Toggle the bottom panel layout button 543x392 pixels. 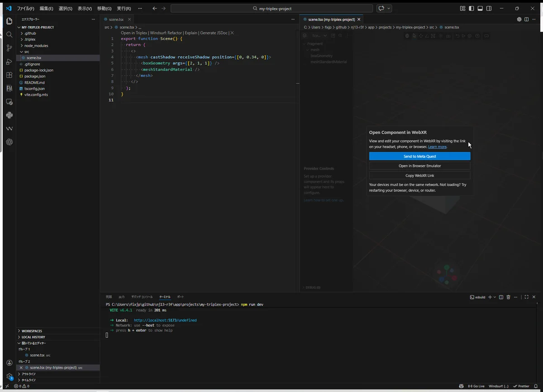click(x=480, y=9)
